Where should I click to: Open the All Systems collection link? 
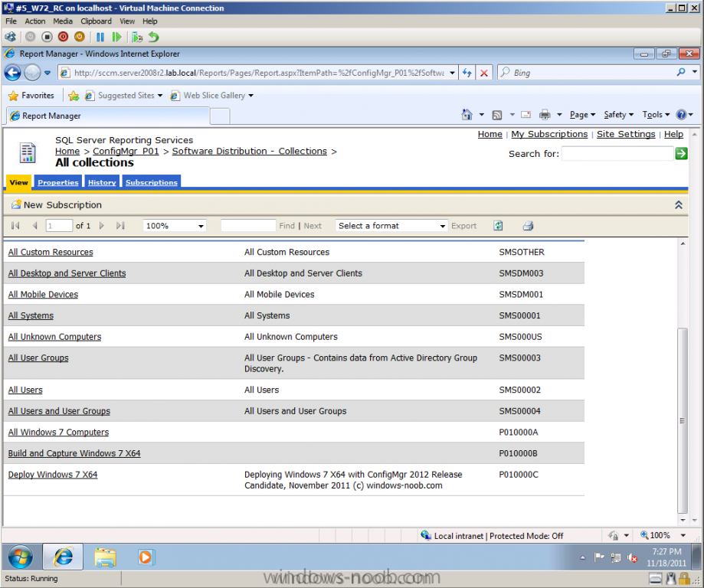[31, 315]
